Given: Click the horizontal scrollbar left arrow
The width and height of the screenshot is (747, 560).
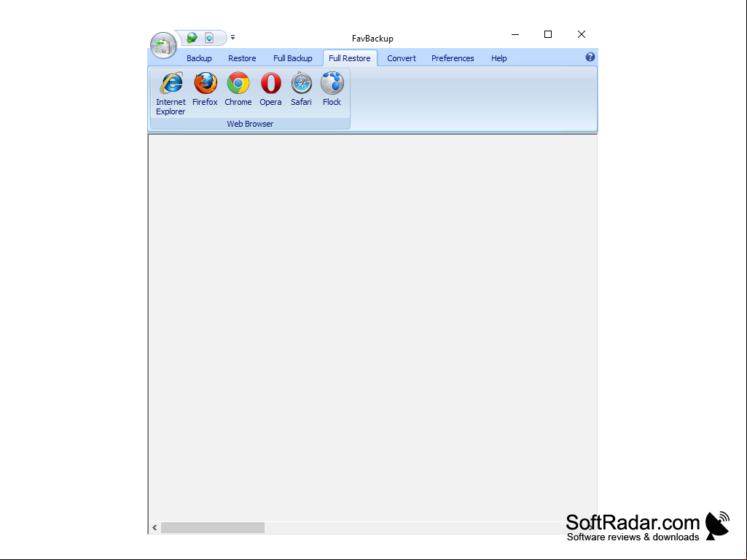Looking at the screenshot, I should [x=155, y=528].
